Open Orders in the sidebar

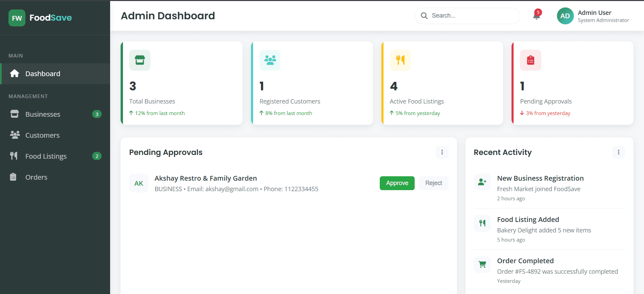point(55,177)
